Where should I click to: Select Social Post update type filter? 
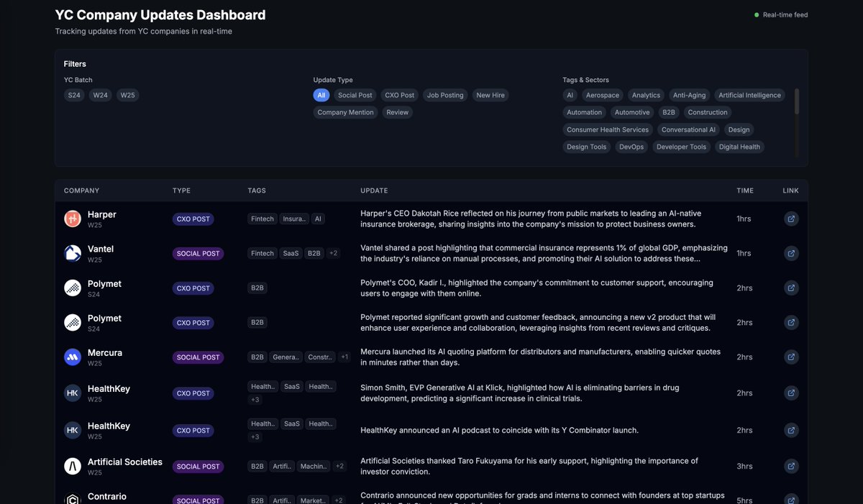click(355, 95)
